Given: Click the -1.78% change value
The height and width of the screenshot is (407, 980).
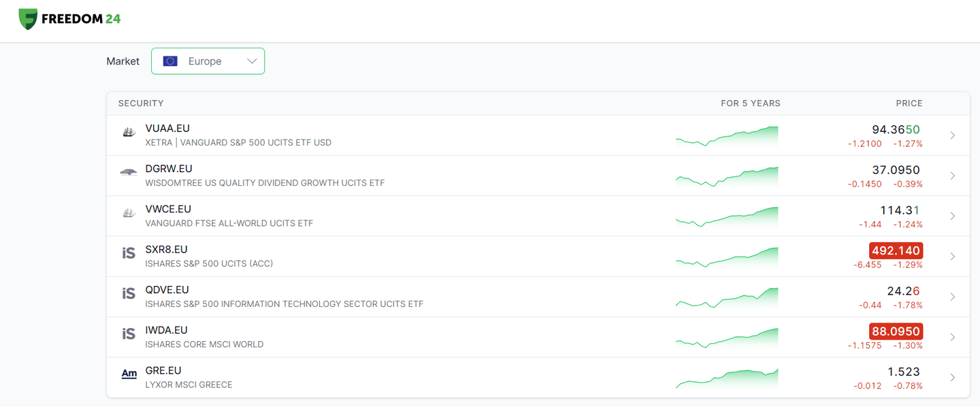Looking at the screenshot, I should point(908,305).
